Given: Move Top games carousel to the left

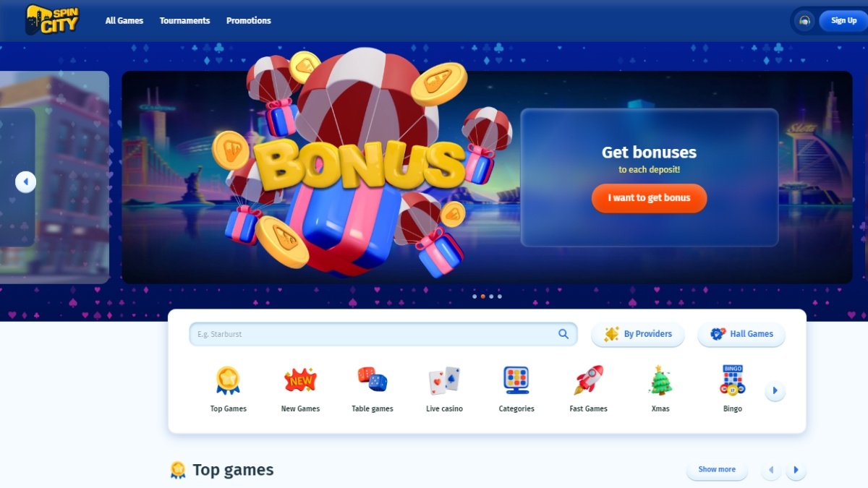Looking at the screenshot, I should coord(771,470).
